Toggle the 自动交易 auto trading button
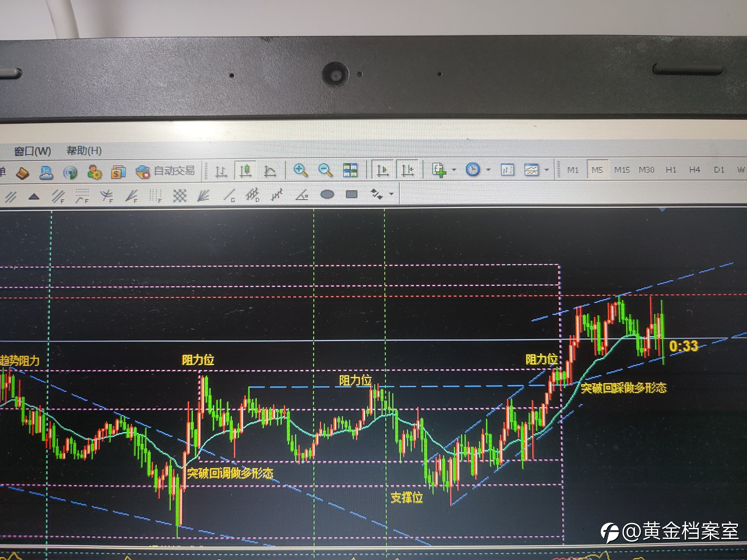 pyautogui.click(x=165, y=171)
